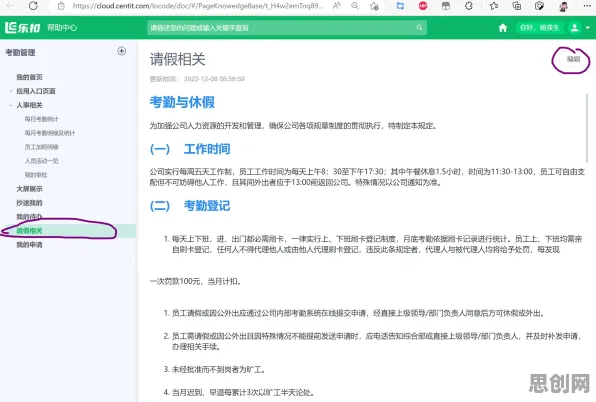Image resolution: width=596 pixels, height=402 pixels.
Task: Click the 编辑 button at top right
Action: 573,59
